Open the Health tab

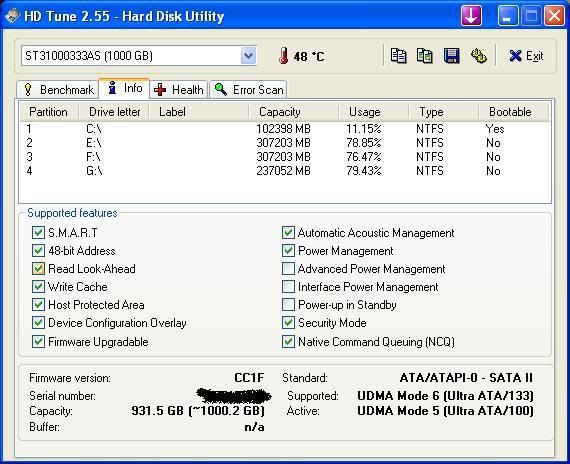click(178, 89)
